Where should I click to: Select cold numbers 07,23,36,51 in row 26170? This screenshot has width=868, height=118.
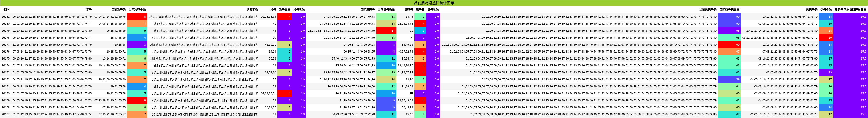tap(268, 94)
